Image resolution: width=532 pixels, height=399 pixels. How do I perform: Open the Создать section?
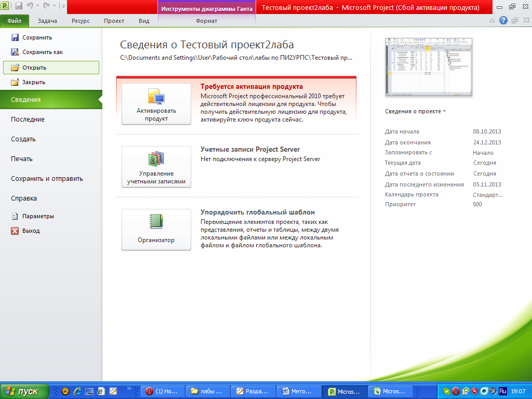[x=23, y=139]
